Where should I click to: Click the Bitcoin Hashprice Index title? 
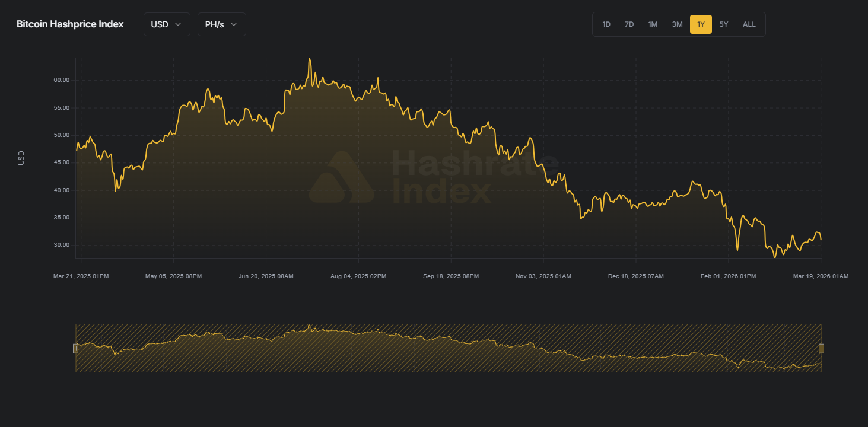(70, 24)
